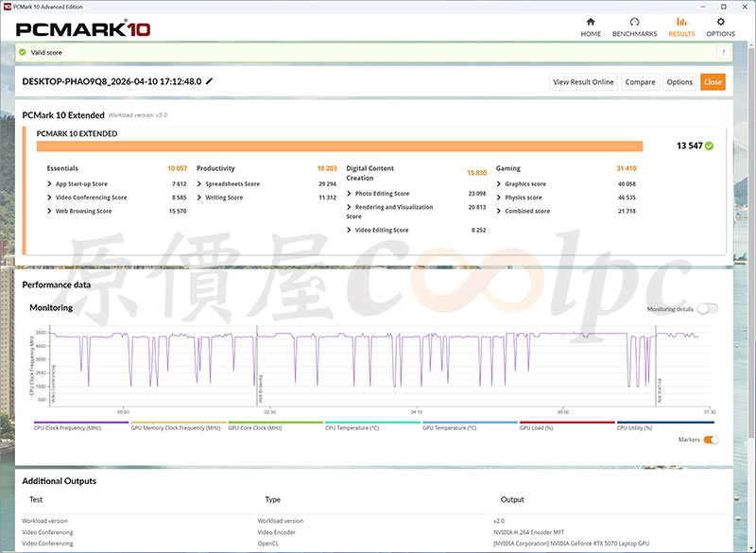This screenshot has height=553, width=756.
Task: Expand the App Start-up Score row
Action: [x=50, y=184]
